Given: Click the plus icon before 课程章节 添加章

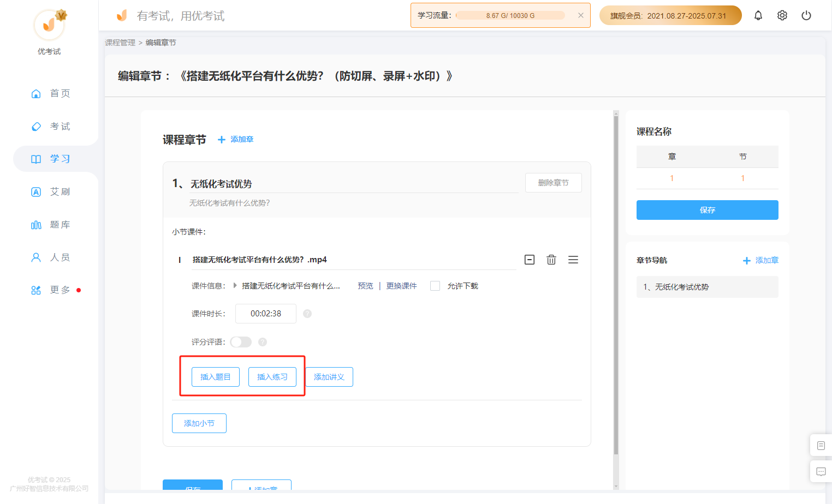Looking at the screenshot, I should (x=222, y=140).
